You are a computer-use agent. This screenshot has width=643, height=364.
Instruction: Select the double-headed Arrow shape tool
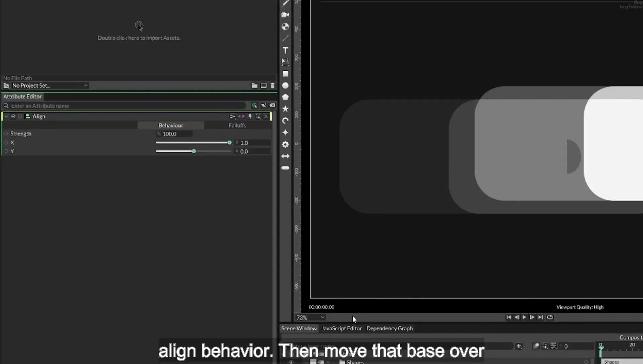pos(285,156)
